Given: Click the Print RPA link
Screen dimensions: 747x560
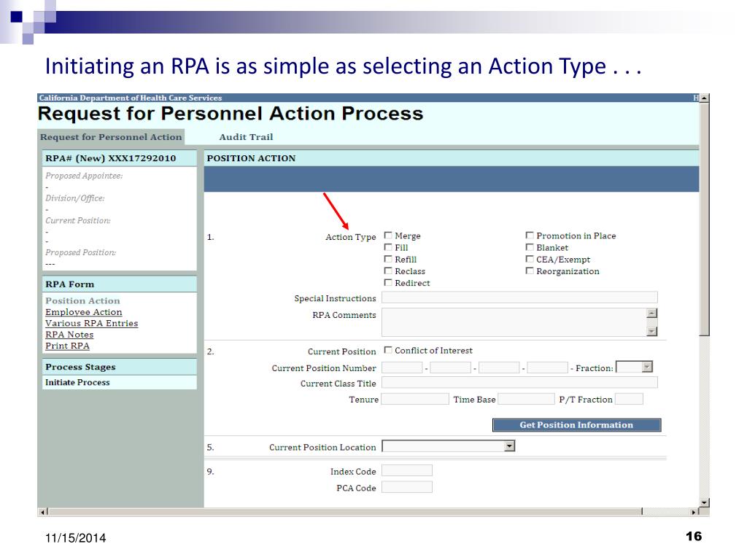Looking at the screenshot, I should pos(67,346).
